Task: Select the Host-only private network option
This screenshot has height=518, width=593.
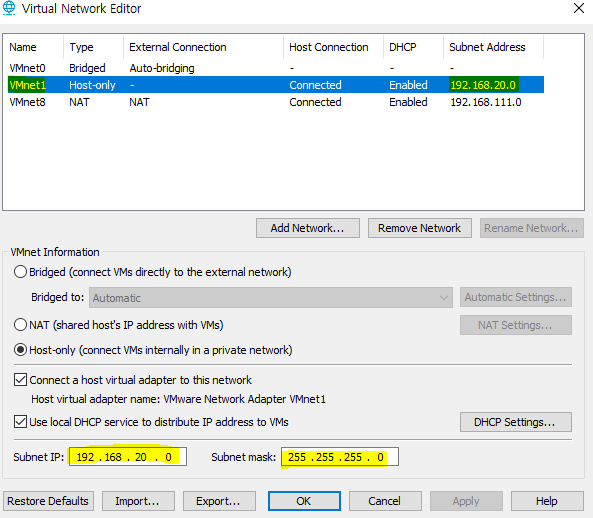Action: [20, 350]
